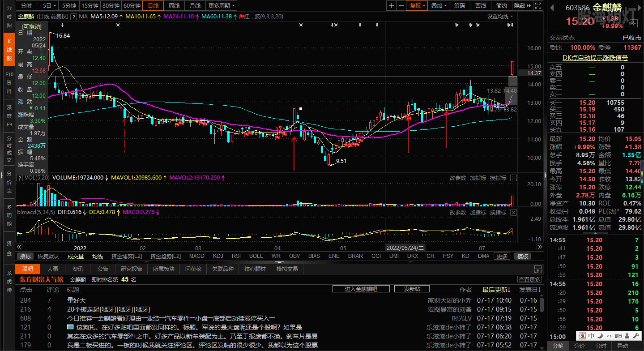Open the 更多周期 dropdown
Image resolution: width=644 pixels, height=351 pixels.
click(x=222, y=5)
